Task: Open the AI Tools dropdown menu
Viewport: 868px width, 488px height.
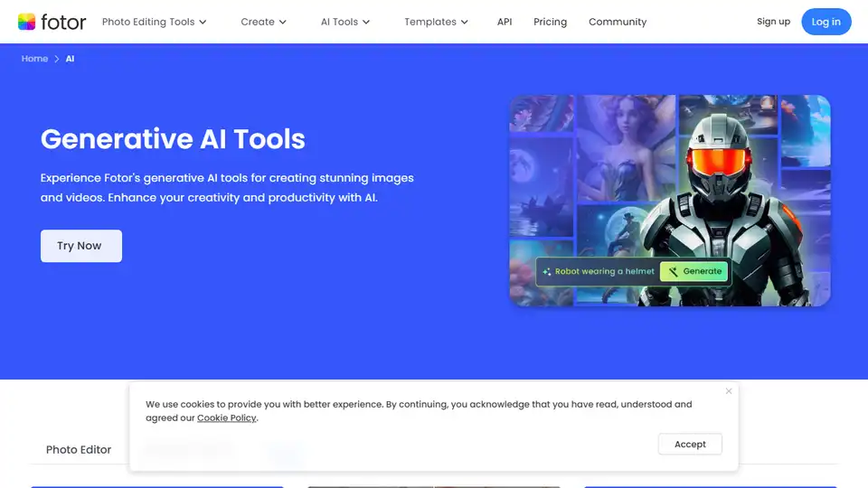Action: (344, 22)
